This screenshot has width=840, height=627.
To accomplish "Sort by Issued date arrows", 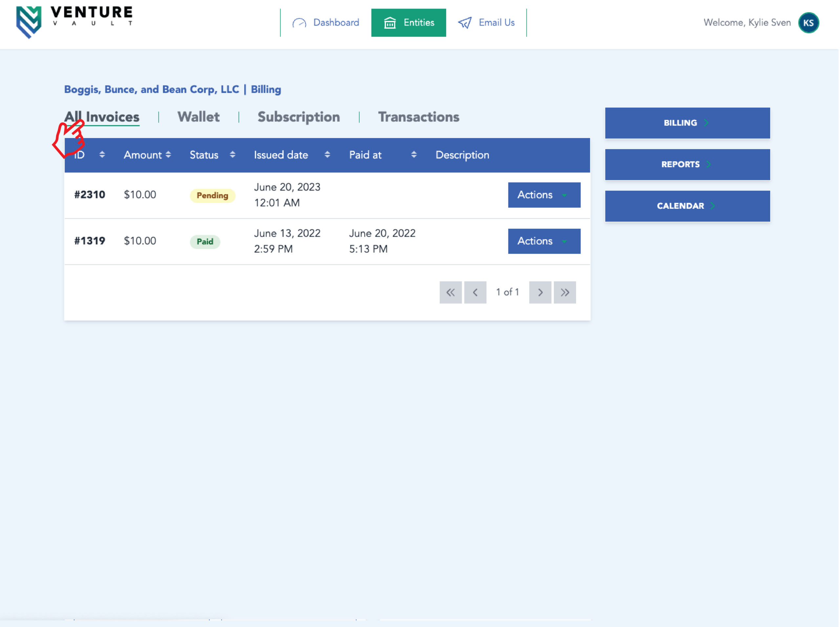I will click(327, 155).
